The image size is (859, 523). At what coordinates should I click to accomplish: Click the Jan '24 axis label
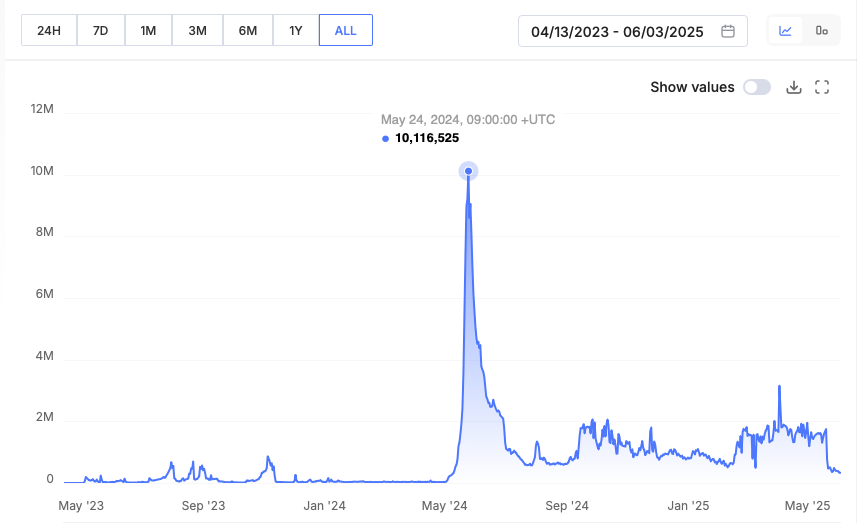click(324, 505)
